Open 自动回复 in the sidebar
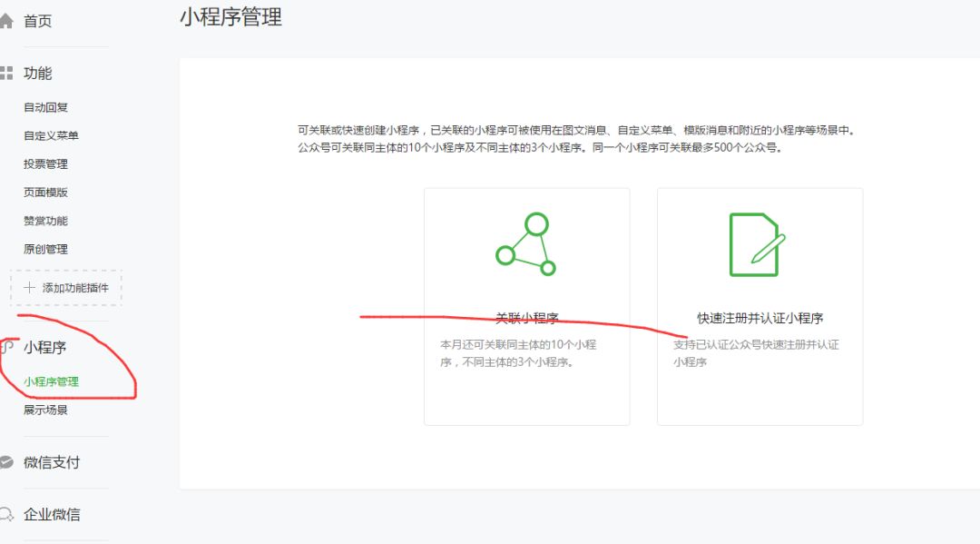This screenshot has width=980, height=544. pos(45,107)
